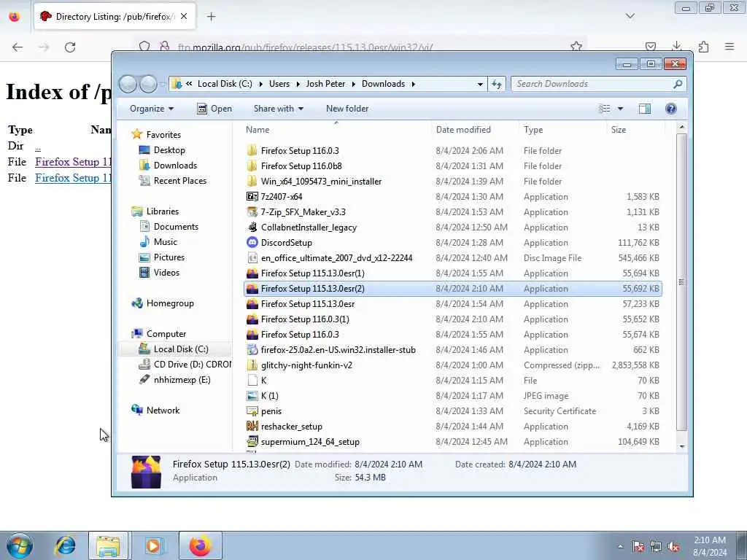The image size is (747, 560).
Task: Sort files by the Name column
Action: click(x=258, y=130)
